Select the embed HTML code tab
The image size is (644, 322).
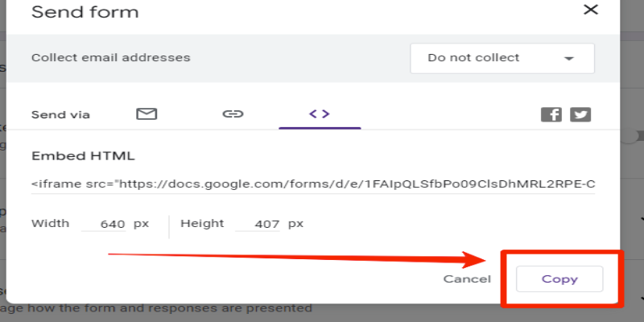point(320,114)
